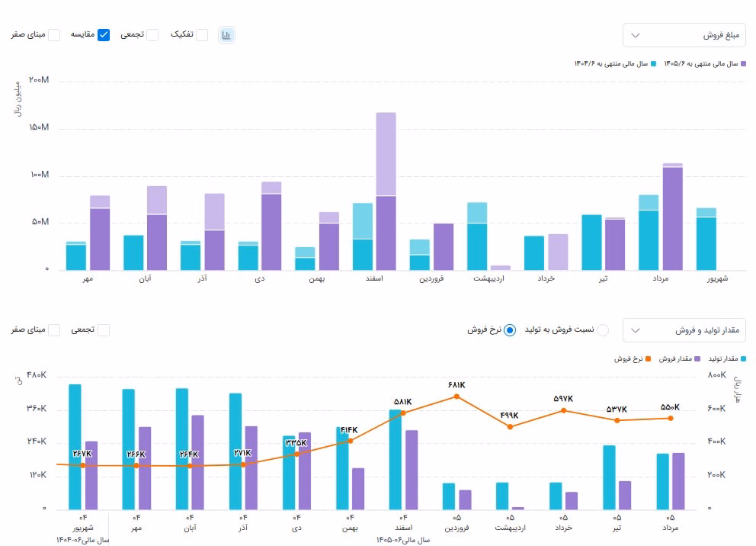Click the ۸۰۰K right axis value

tap(716, 375)
